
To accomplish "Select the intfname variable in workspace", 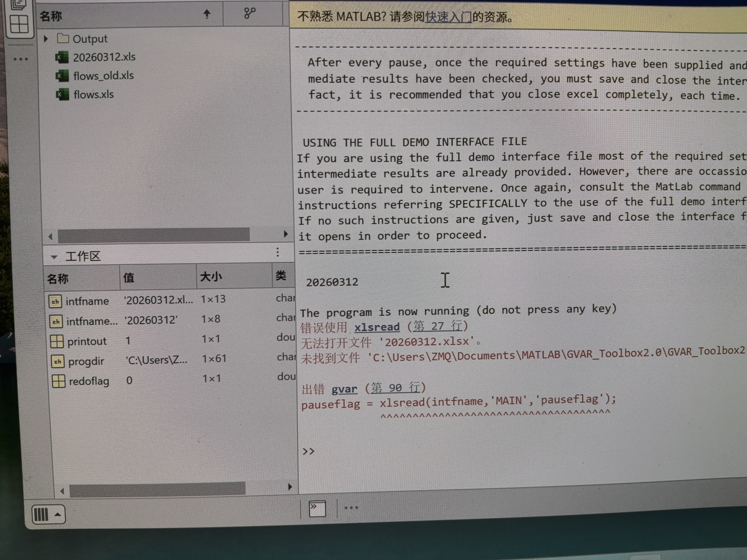I will pyautogui.click(x=87, y=301).
